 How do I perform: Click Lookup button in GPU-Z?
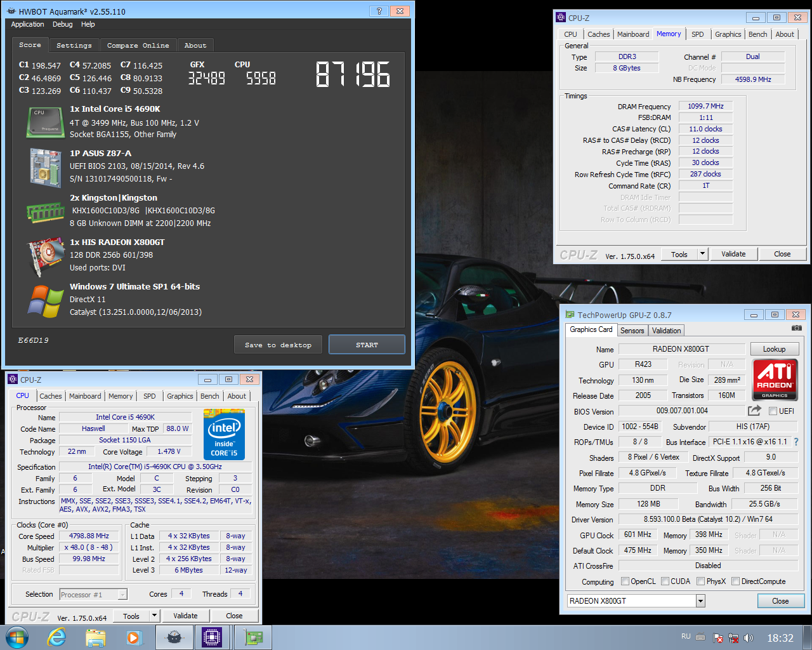click(774, 349)
